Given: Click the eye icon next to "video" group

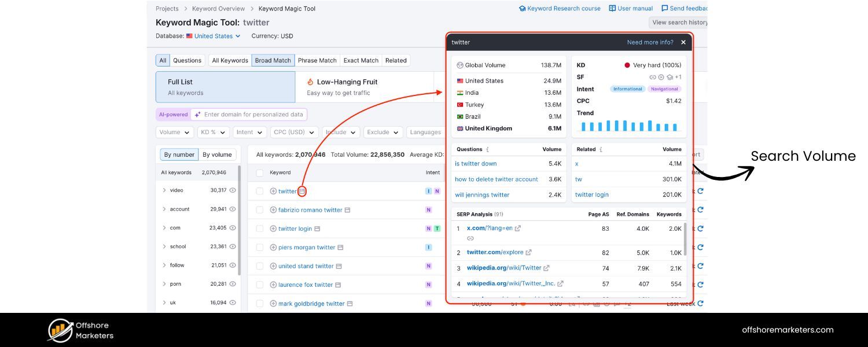Looking at the screenshot, I should coord(231,190).
